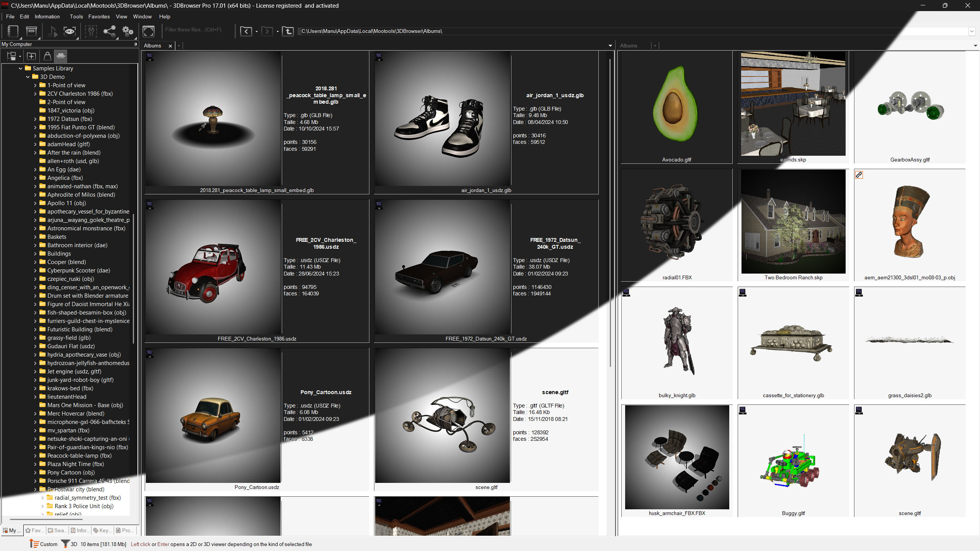Switch to the Favorites panel tab
Viewport: 980px width, 551px height.
(x=34, y=530)
